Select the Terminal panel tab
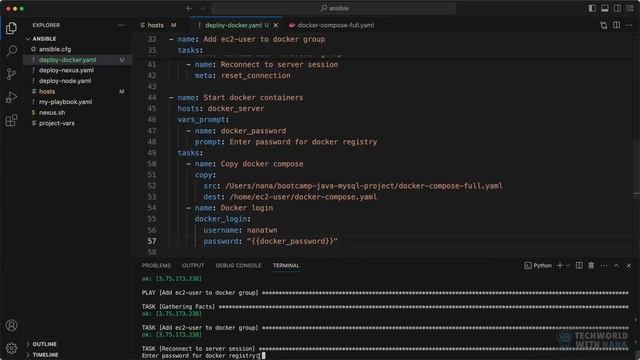The image size is (640, 360). click(286, 266)
